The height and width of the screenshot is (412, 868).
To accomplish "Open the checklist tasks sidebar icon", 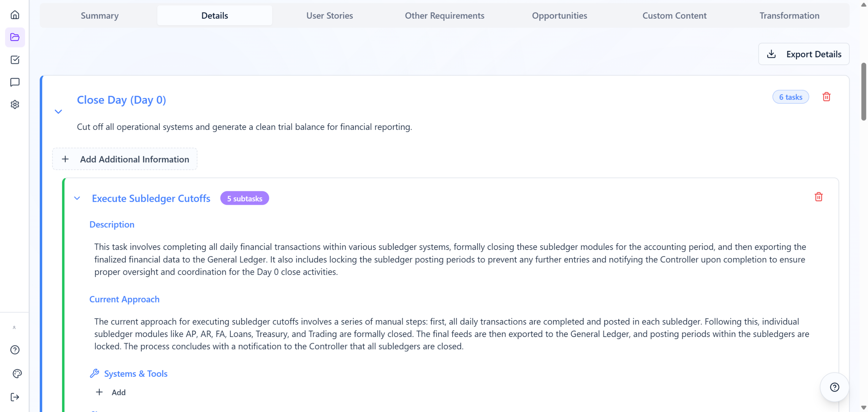I will coord(15,60).
